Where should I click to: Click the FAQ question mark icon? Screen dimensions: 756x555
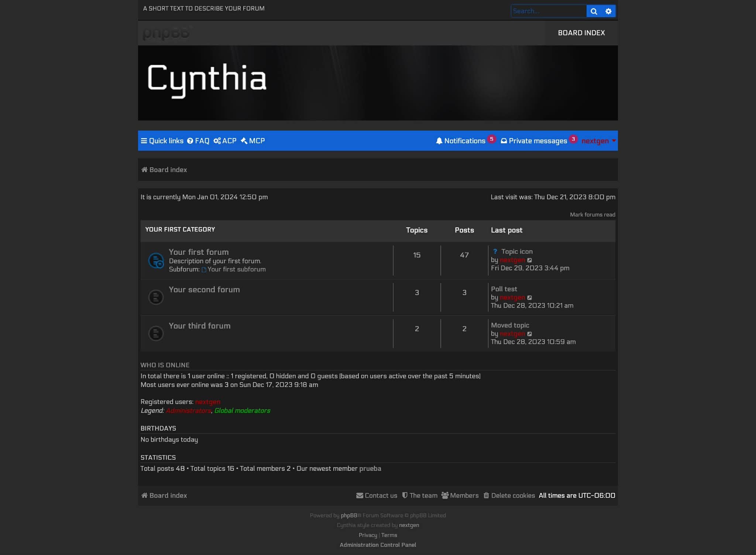pos(190,141)
